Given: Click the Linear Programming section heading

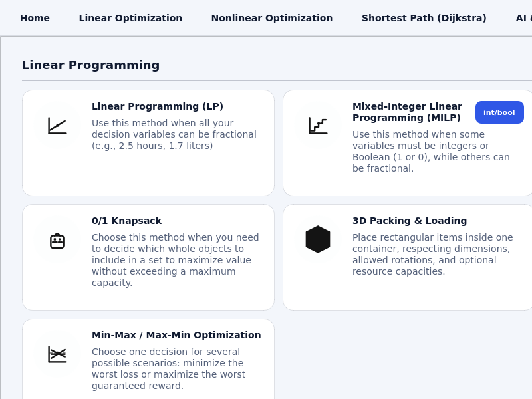Looking at the screenshot, I should 91,65.
